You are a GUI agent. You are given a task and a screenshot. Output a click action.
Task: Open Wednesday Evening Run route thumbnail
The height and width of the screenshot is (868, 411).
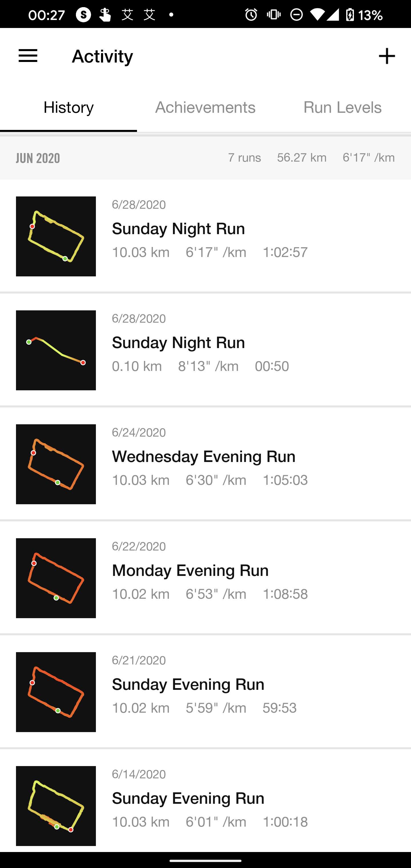56,464
